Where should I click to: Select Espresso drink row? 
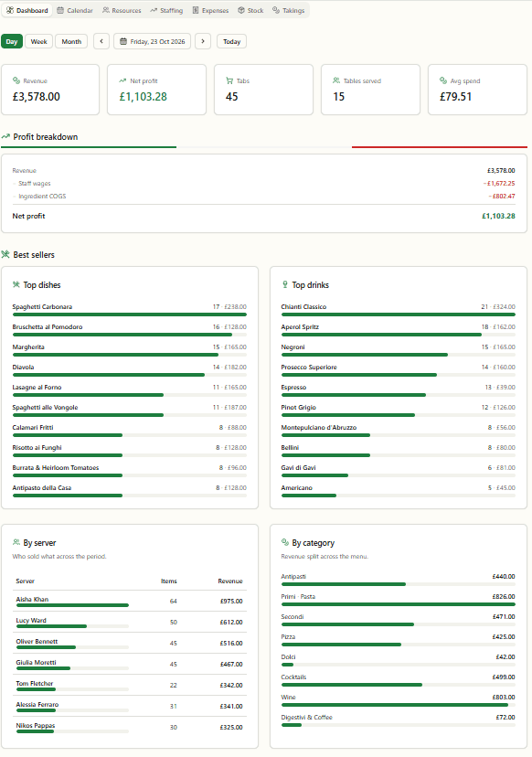click(399, 390)
